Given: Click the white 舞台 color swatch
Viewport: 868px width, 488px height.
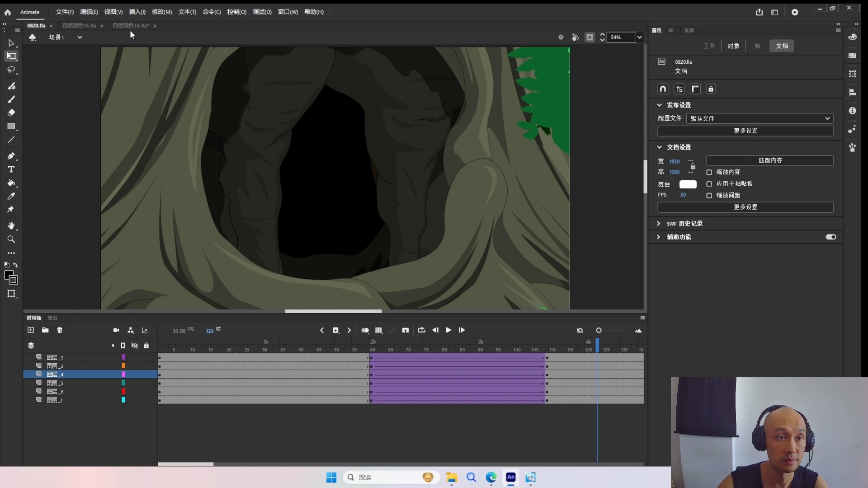Looking at the screenshot, I should tap(688, 184).
